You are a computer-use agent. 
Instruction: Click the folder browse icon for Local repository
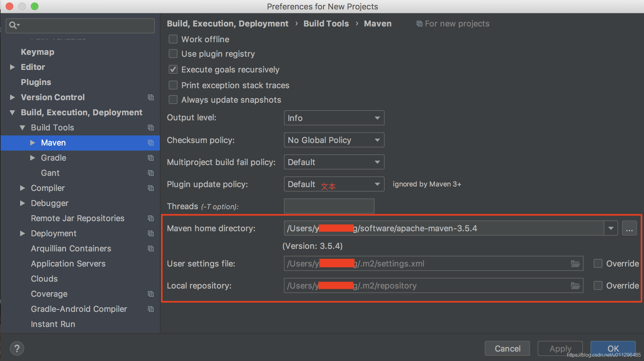click(575, 286)
